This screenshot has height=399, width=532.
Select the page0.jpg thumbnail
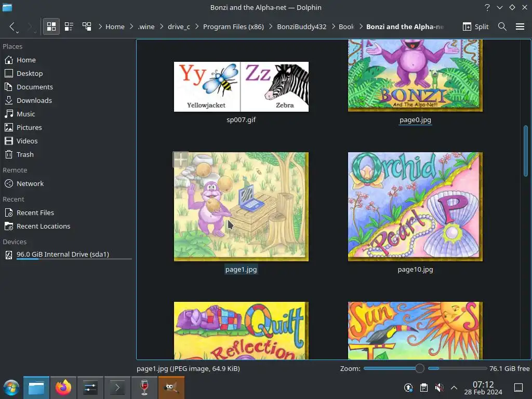[x=415, y=75]
